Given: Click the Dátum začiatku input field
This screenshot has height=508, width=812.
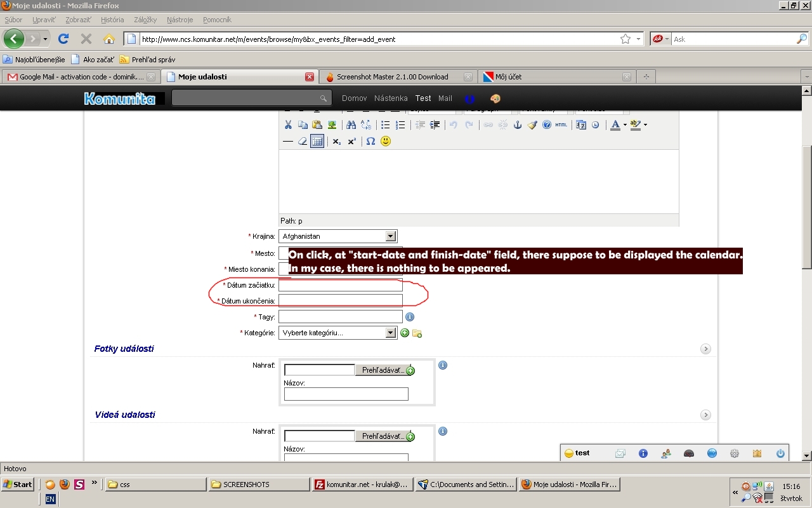Looking at the screenshot, I should (x=340, y=285).
